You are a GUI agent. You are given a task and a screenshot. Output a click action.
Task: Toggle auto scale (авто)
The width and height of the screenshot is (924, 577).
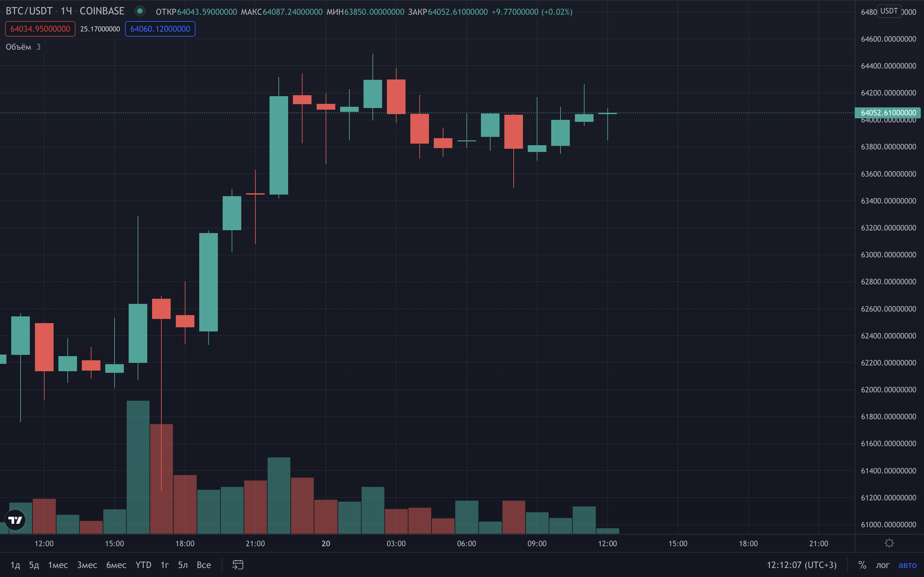coord(907,565)
